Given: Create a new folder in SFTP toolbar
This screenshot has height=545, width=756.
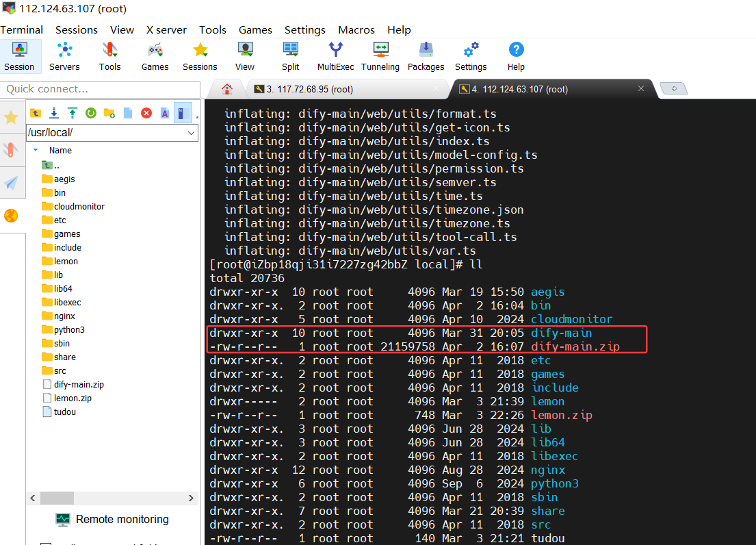Looking at the screenshot, I should 109,113.
